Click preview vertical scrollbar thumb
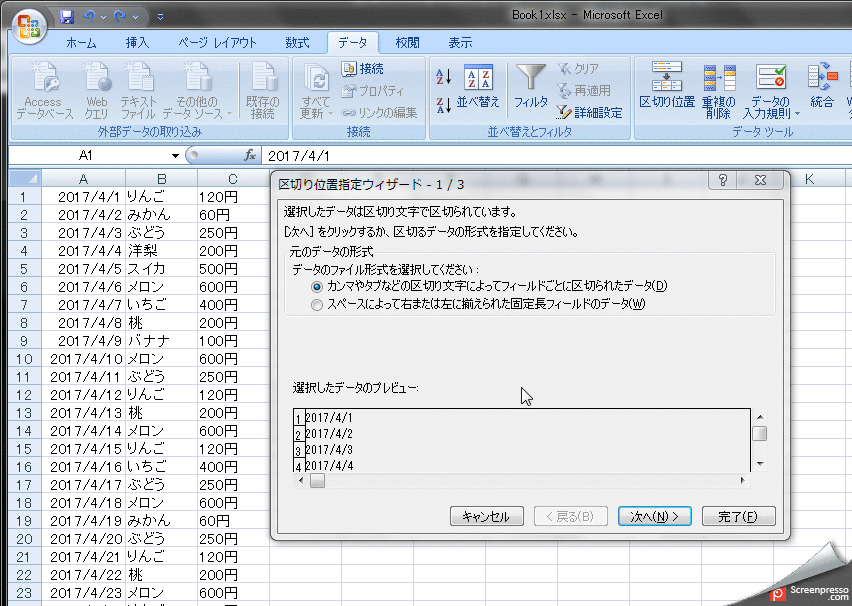 point(760,434)
